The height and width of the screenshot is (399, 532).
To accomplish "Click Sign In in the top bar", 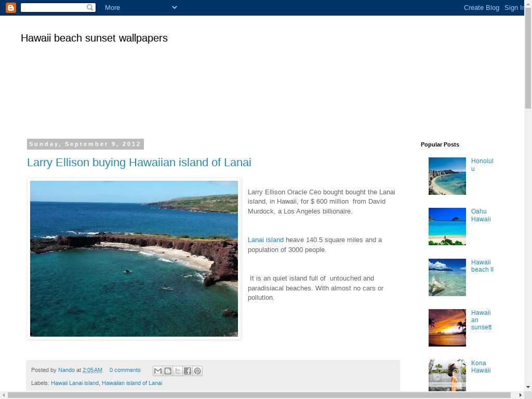I will [x=514, y=8].
